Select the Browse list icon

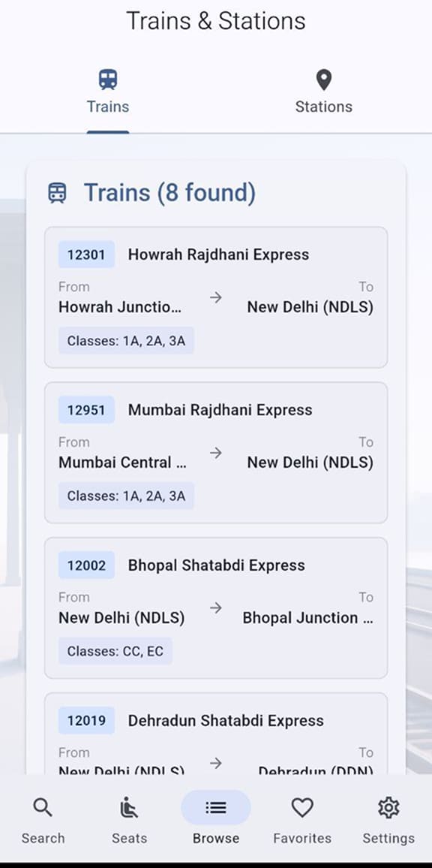tap(215, 806)
